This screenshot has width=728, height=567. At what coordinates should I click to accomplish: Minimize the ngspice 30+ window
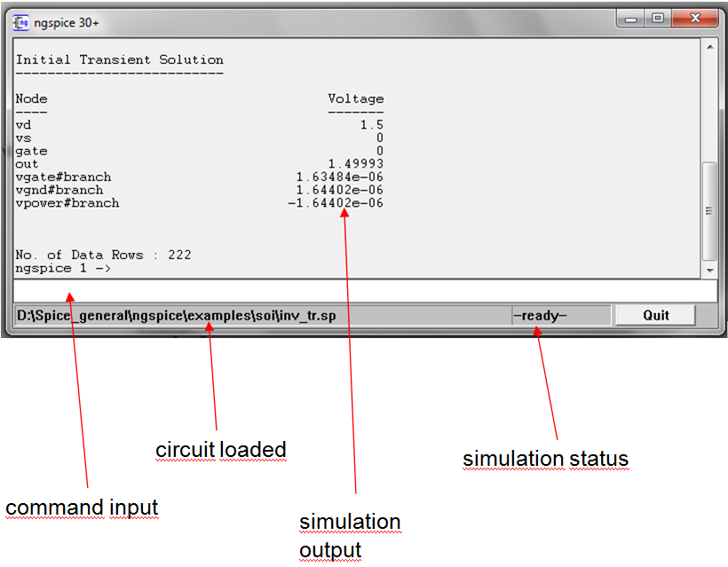point(632,18)
